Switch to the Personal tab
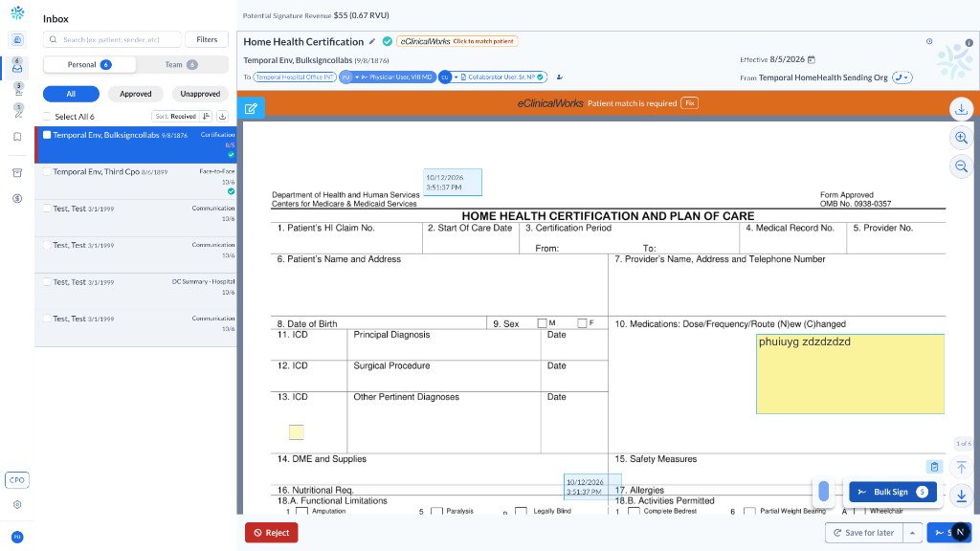 (x=89, y=64)
